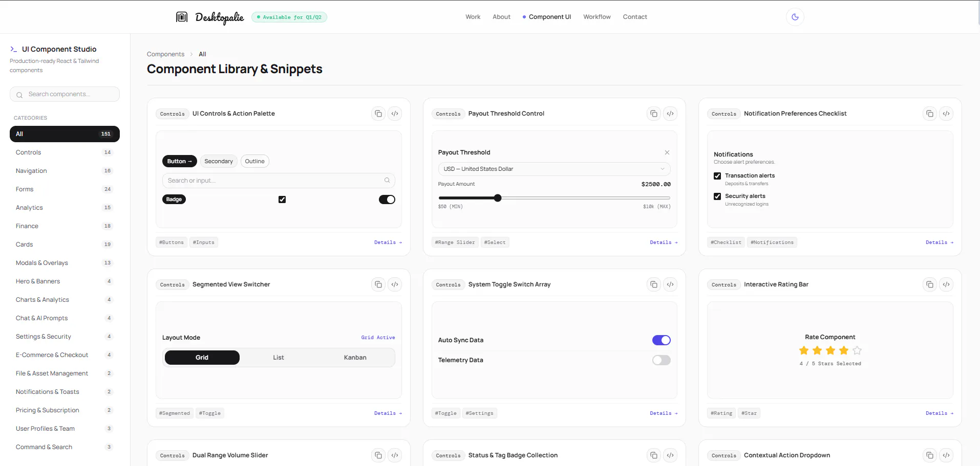Click the Search or input field
Screen dimensions: 980x466
[279, 181]
